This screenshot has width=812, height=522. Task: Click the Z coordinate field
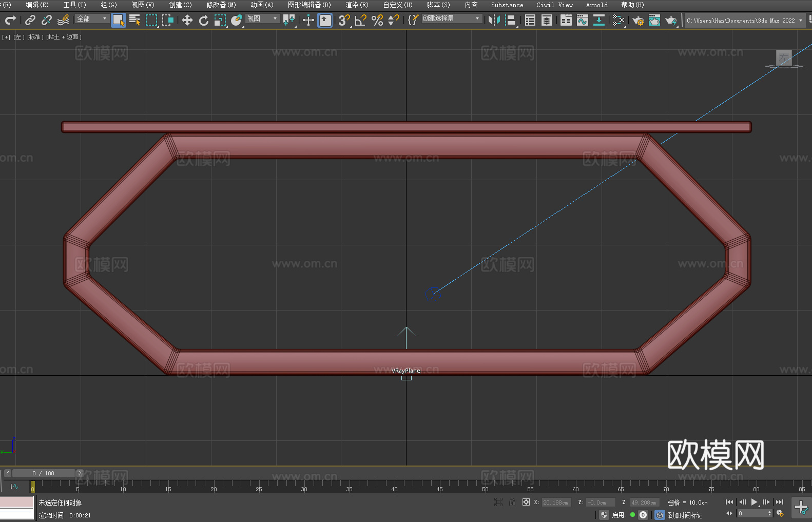point(644,502)
